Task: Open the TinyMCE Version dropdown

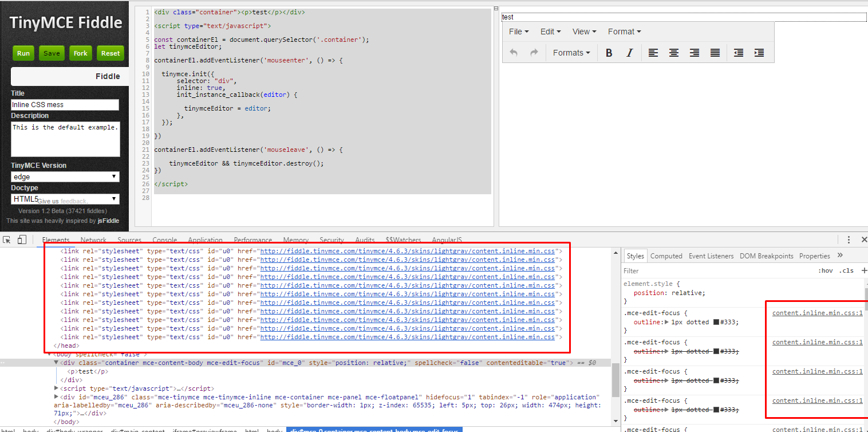Action: pyautogui.click(x=65, y=176)
